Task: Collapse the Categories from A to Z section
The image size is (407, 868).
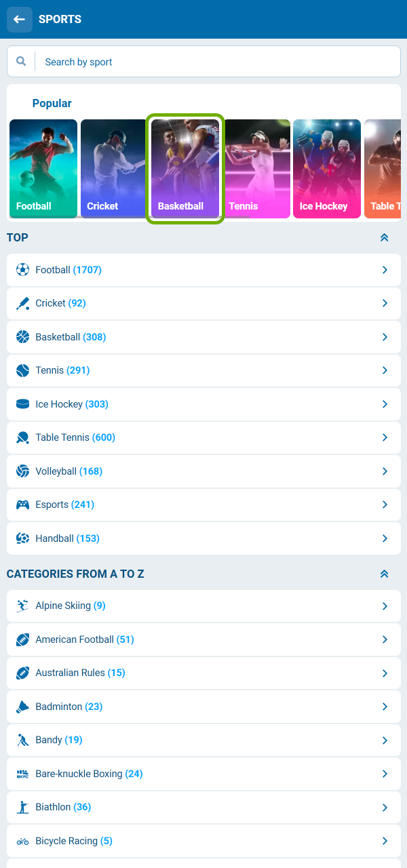Action: click(384, 574)
